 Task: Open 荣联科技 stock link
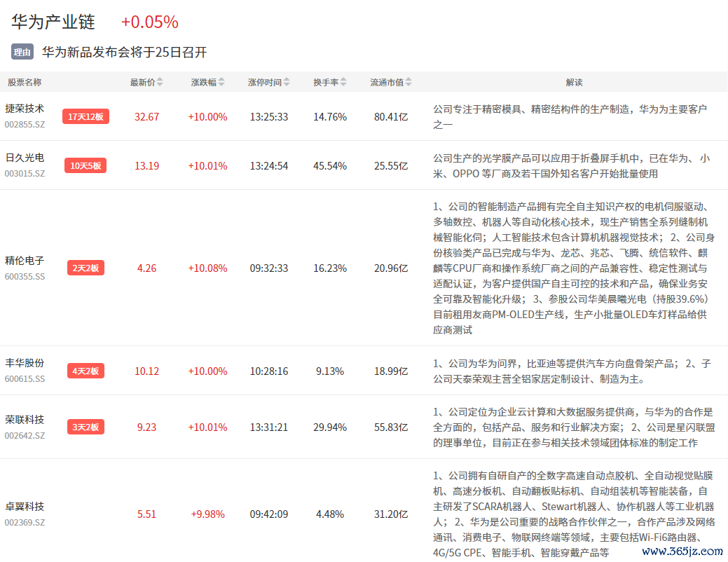pyautogui.click(x=25, y=420)
